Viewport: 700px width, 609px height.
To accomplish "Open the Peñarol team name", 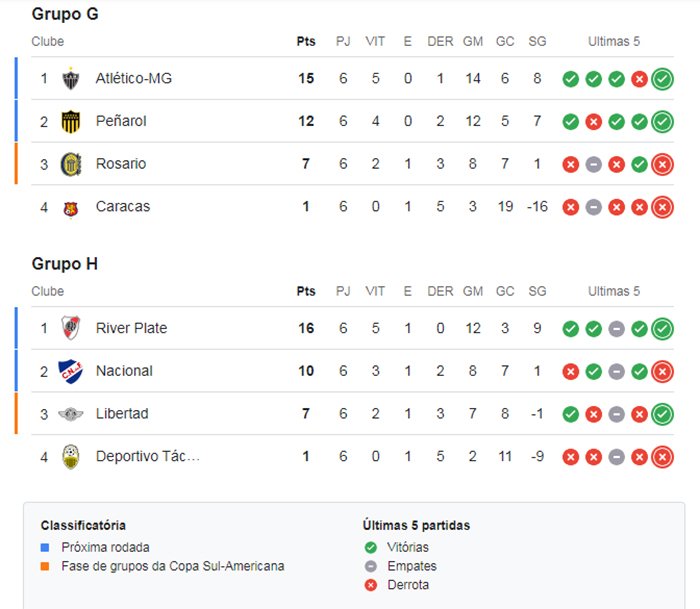I will tap(121, 121).
